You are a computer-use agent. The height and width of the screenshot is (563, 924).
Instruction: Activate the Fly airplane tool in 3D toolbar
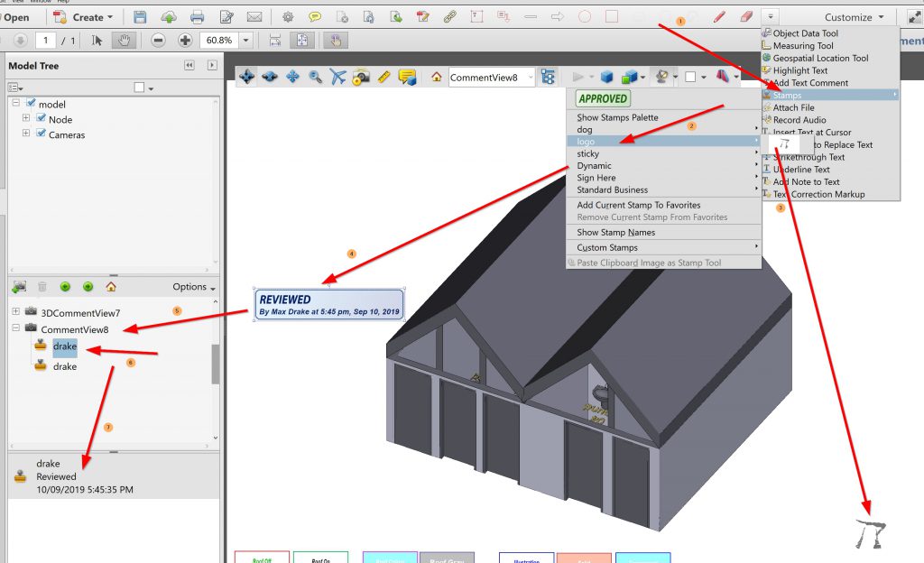[337, 78]
